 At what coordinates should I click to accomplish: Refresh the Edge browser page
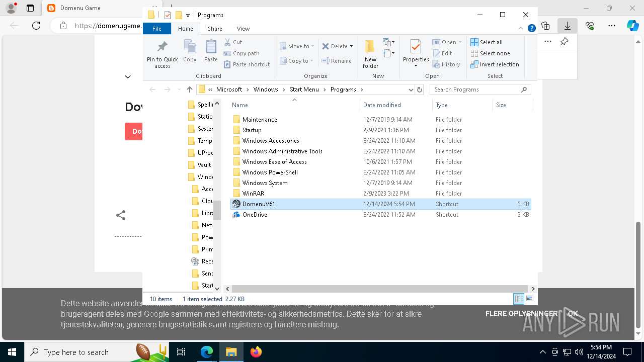36,26
